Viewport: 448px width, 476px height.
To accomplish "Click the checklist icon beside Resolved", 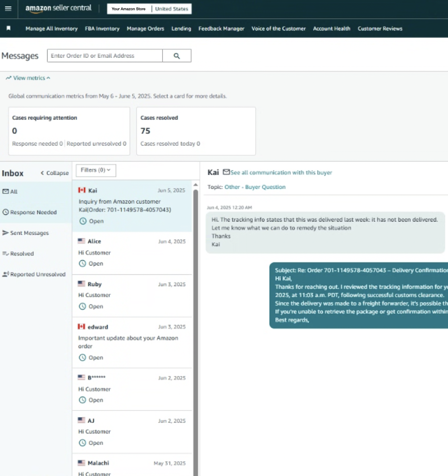I will (x=5, y=253).
